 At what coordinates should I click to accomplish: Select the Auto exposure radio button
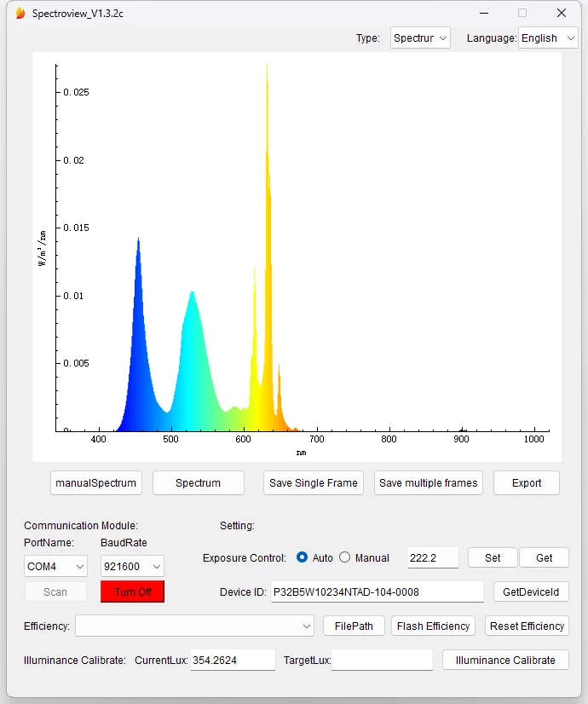click(x=303, y=557)
